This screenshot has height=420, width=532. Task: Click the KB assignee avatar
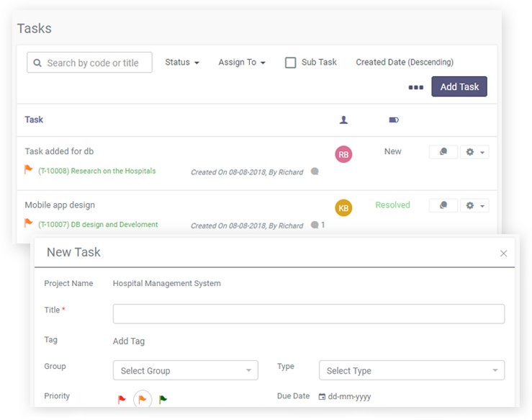point(343,208)
